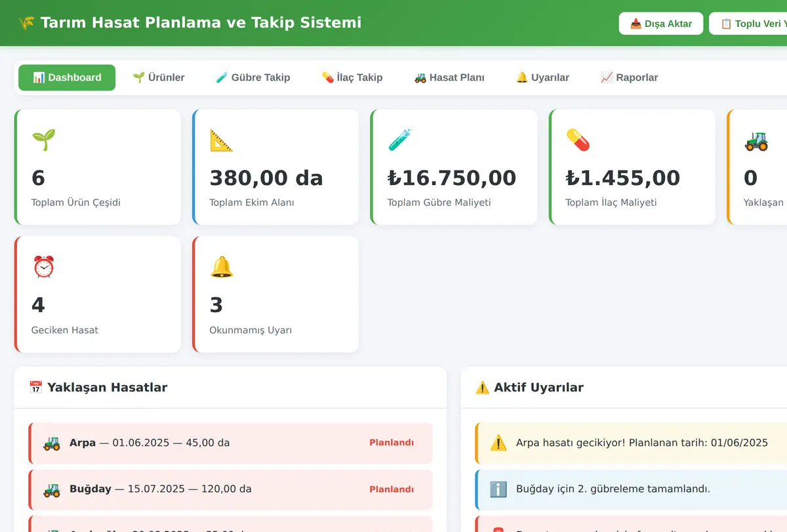The width and height of the screenshot is (787, 532).
Task: Click the pill icon on İlaç Maliyeti card
Action: [x=578, y=140]
